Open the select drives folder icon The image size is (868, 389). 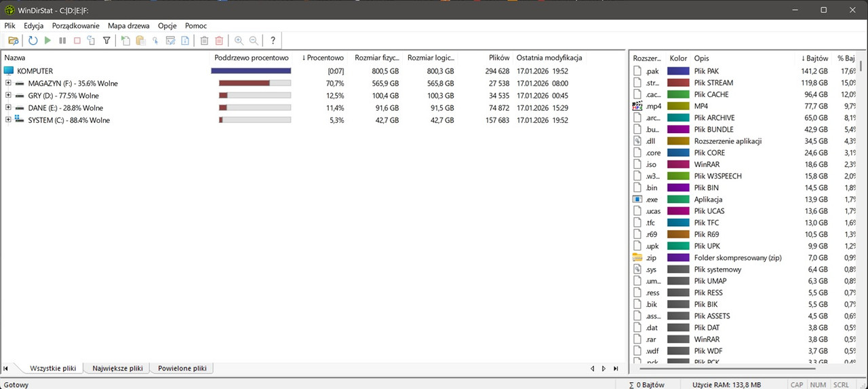pyautogui.click(x=14, y=41)
